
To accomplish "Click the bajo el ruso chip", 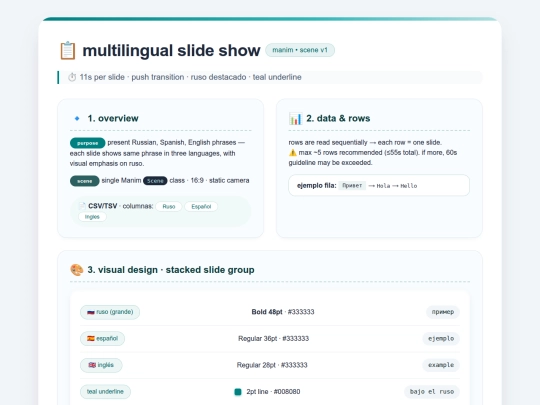I will 432,392.
